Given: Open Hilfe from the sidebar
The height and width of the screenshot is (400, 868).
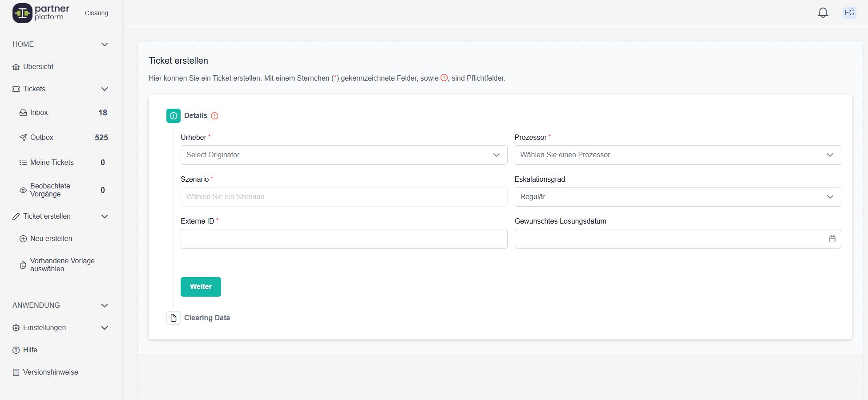Looking at the screenshot, I should 30,350.
